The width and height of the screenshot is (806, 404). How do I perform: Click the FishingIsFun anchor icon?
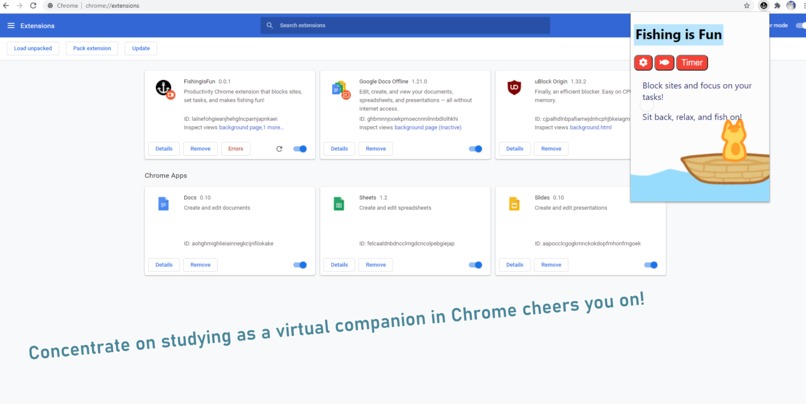click(164, 88)
